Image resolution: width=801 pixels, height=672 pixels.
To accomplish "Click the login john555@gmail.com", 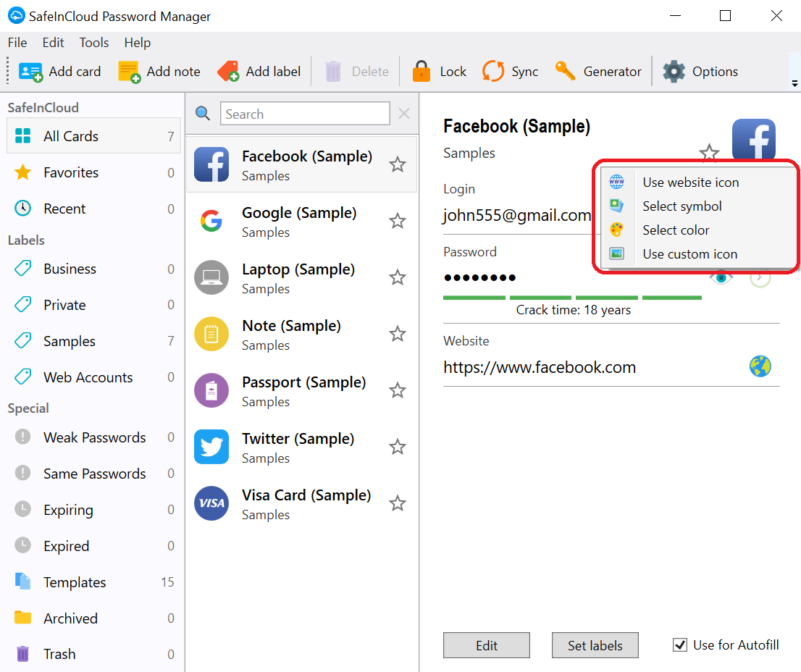I will [x=517, y=215].
